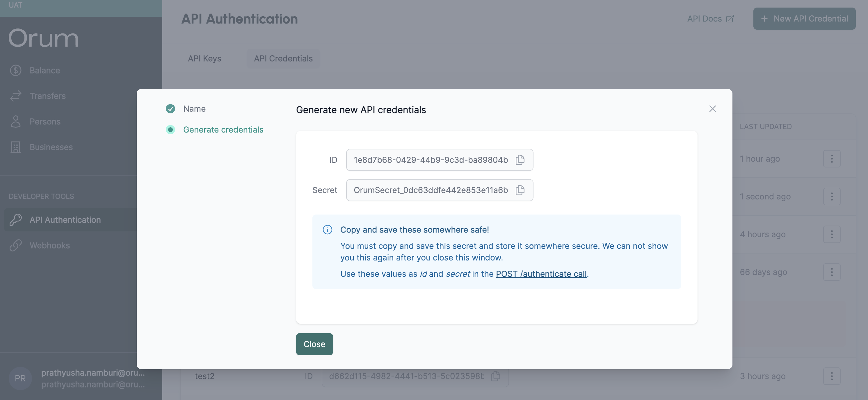Select the Generate credentials step
The width and height of the screenshot is (868, 400).
(223, 130)
